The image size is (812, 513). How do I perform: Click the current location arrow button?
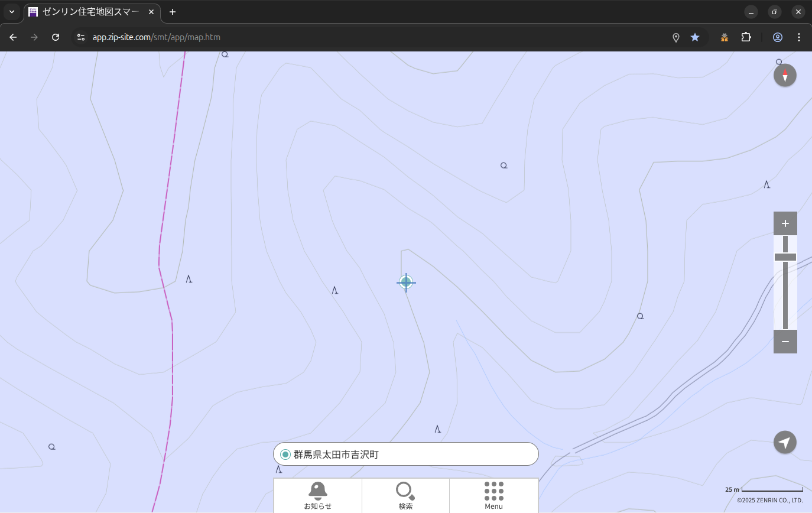[x=785, y=443]
